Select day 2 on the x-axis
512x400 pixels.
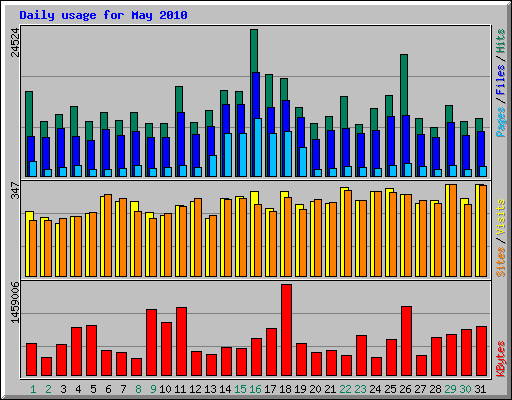click(x=48, y=389)
